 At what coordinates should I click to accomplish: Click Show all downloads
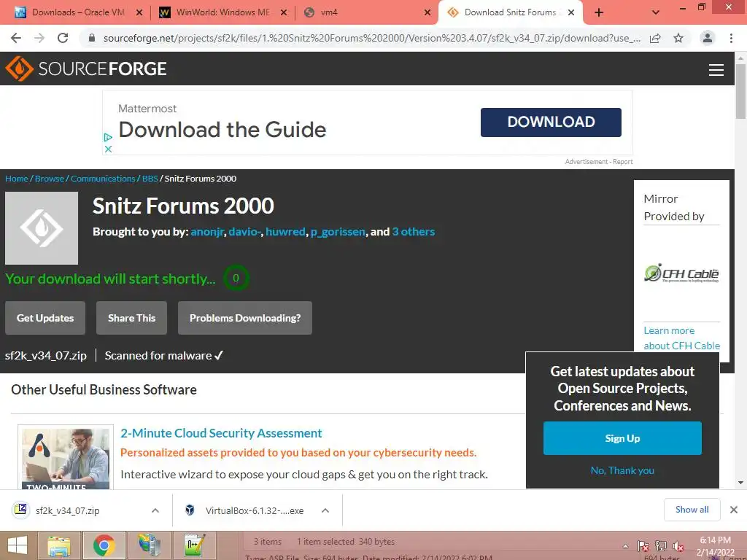692,510
